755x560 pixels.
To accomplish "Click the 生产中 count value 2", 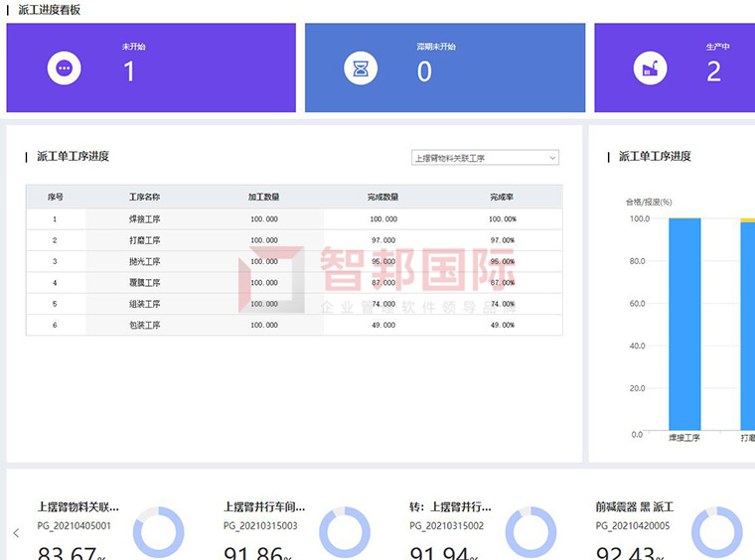I will tap(713, 71).
